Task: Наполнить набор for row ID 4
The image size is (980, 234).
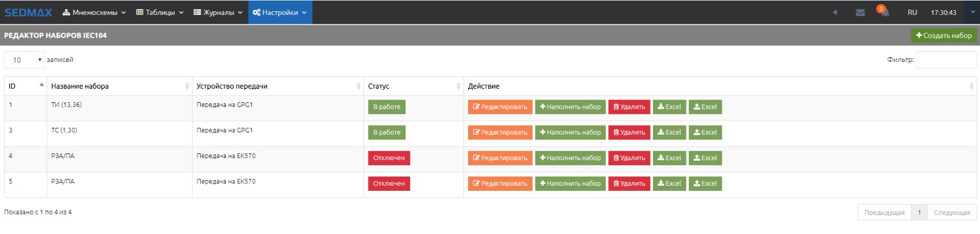Action: pyautogui.click(x=570, y=158)
